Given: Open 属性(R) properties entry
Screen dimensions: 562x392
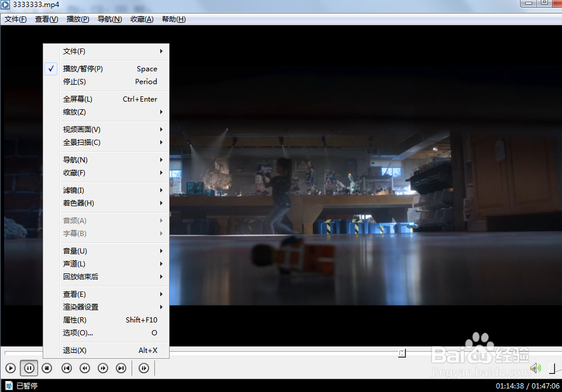Looking at the screenshot, I should (106, 320).
